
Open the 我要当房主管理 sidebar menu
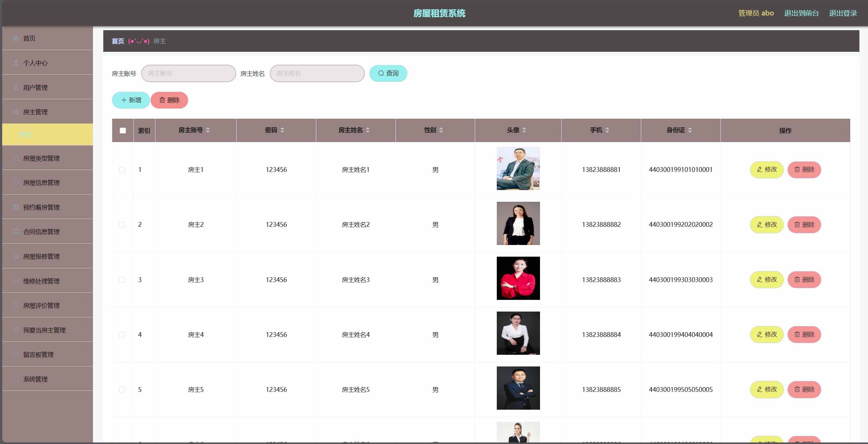pyautogui.click(x=47, y=330)
